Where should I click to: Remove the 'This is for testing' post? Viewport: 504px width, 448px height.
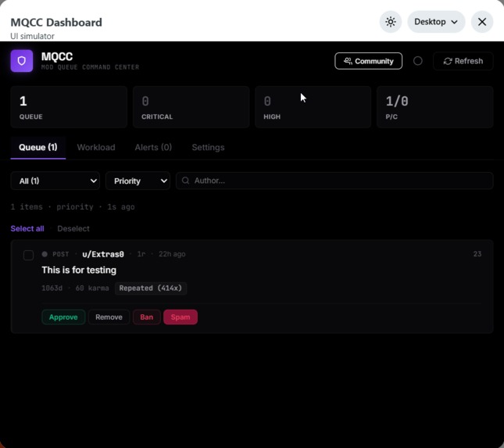click(x=109, y=317)
